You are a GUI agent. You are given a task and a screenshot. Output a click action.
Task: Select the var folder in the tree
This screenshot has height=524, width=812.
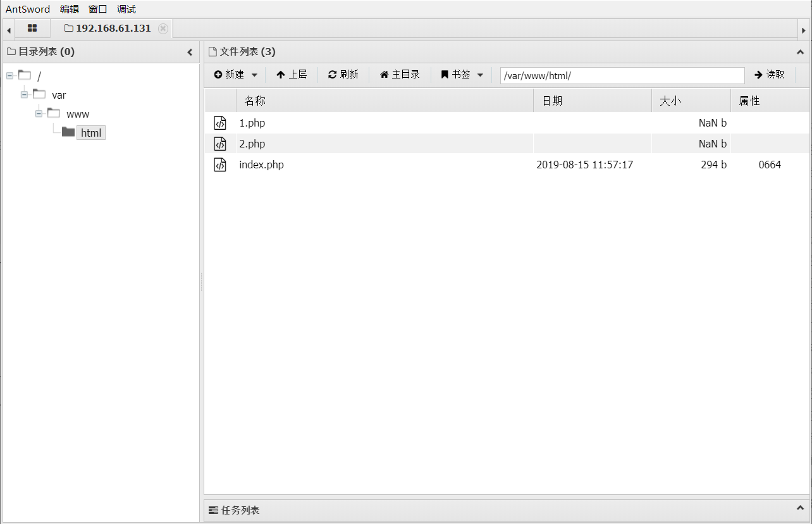pyautogui.click(x=59, y=95)
